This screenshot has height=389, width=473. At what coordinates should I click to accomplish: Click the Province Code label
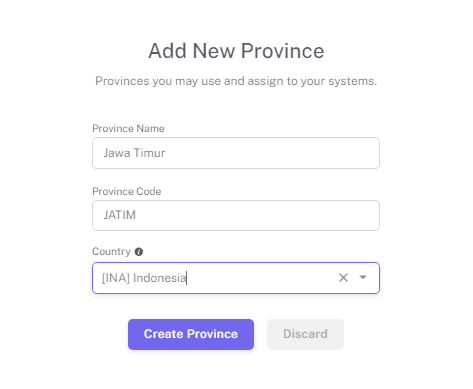click(x=127, y=191)
